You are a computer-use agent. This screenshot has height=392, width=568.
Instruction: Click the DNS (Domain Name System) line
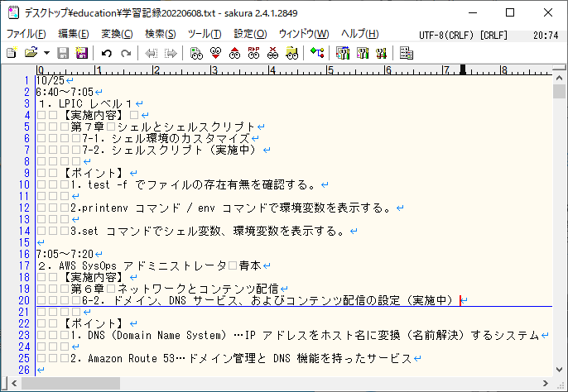[305, 335]
